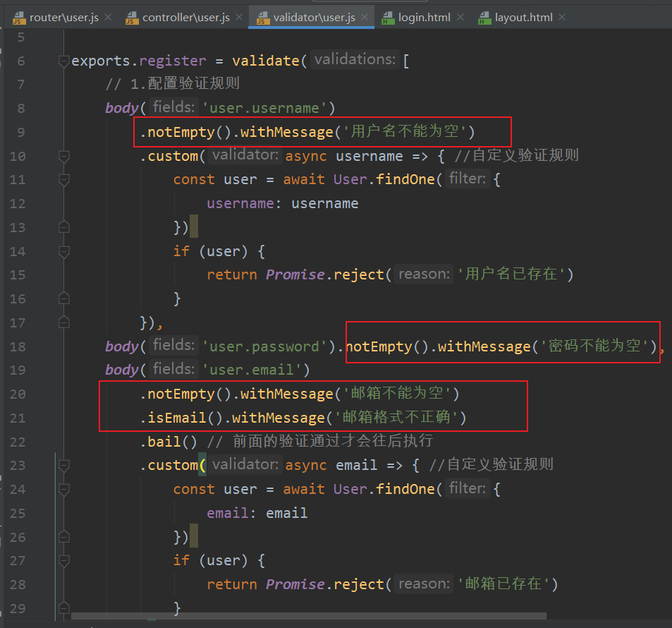Click the HTML file icon on login.html tab
The height and width of the screenshot is (628, 672).
388,18
